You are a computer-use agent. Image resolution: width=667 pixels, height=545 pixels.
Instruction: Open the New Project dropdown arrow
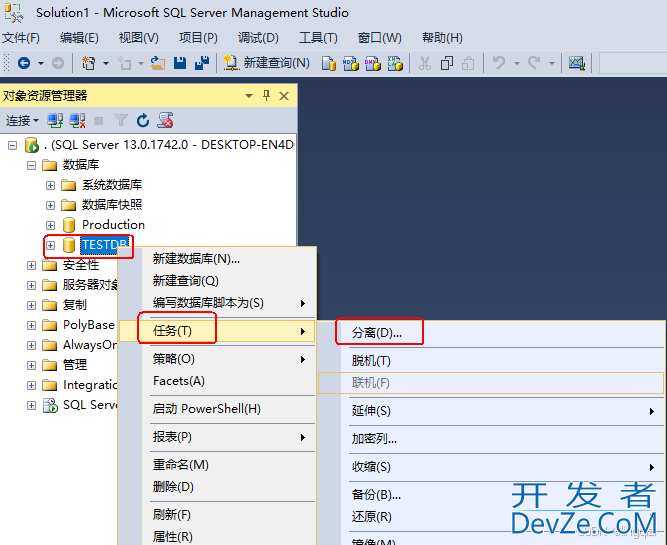[x=106, y=63]
